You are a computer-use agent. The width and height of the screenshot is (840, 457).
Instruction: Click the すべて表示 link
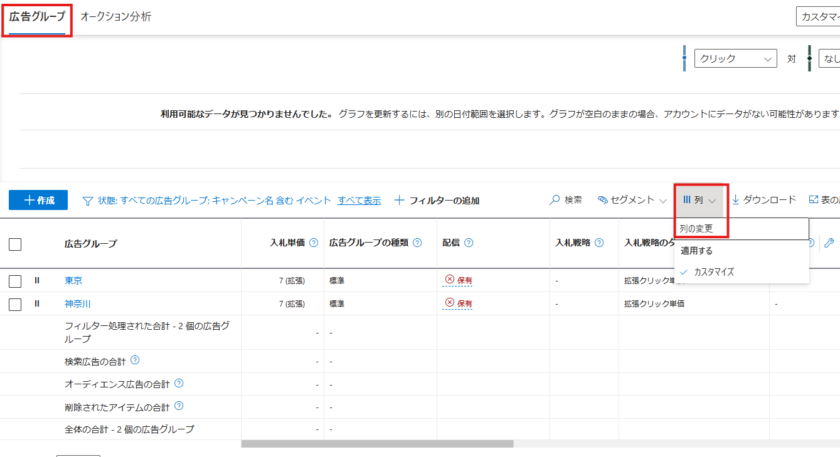click(x=359, y=200)
